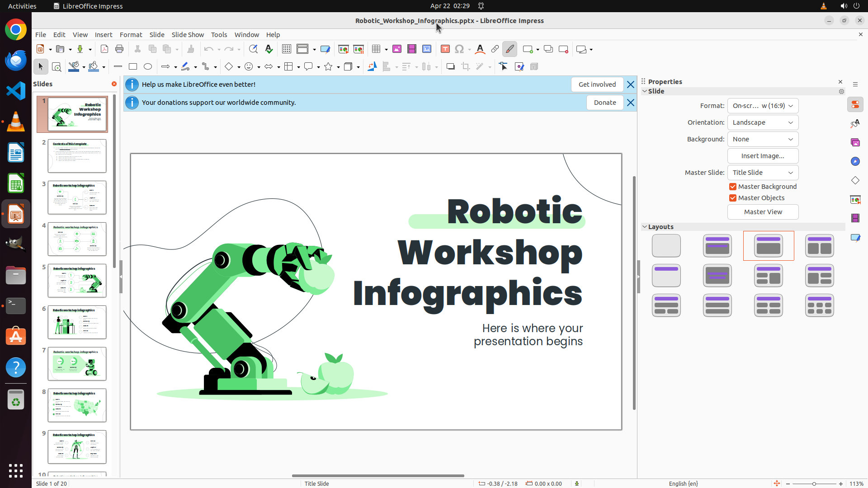Select the Crop Image tool

[x=466, y=67]
